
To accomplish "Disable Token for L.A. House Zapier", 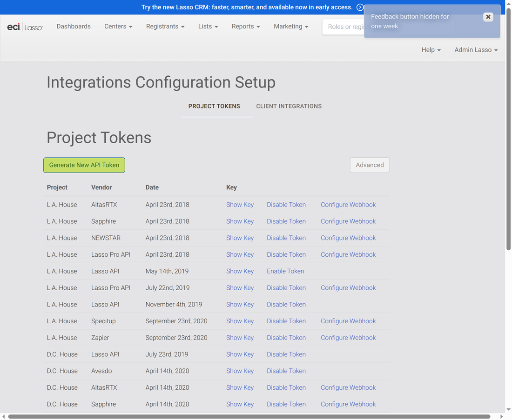I will tap(286, 338).
